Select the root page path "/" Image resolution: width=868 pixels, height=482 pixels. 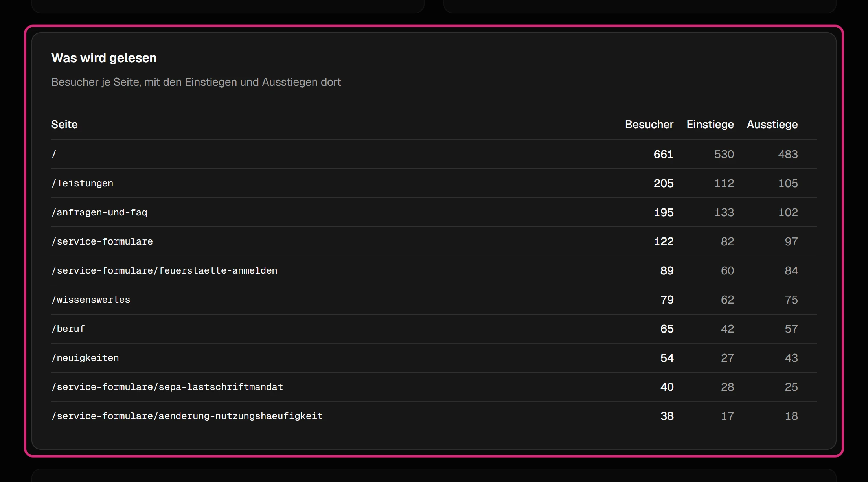tap(54, 154)
